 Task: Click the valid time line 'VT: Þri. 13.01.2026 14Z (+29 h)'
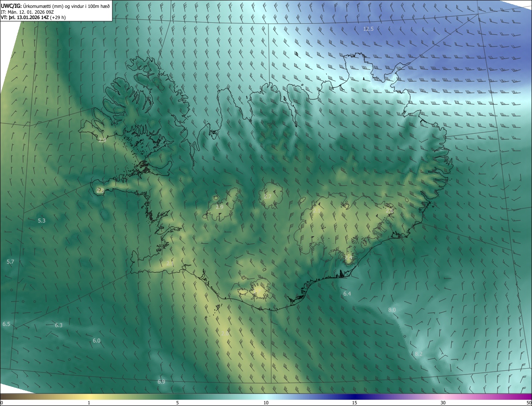33,17
